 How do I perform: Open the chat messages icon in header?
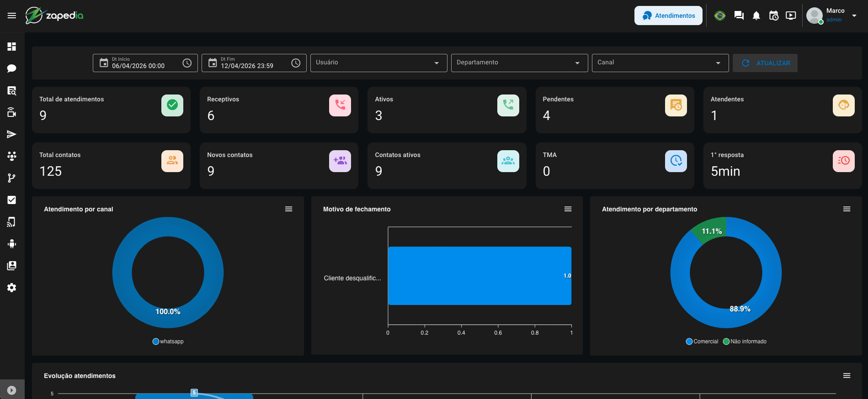[739, 16]
